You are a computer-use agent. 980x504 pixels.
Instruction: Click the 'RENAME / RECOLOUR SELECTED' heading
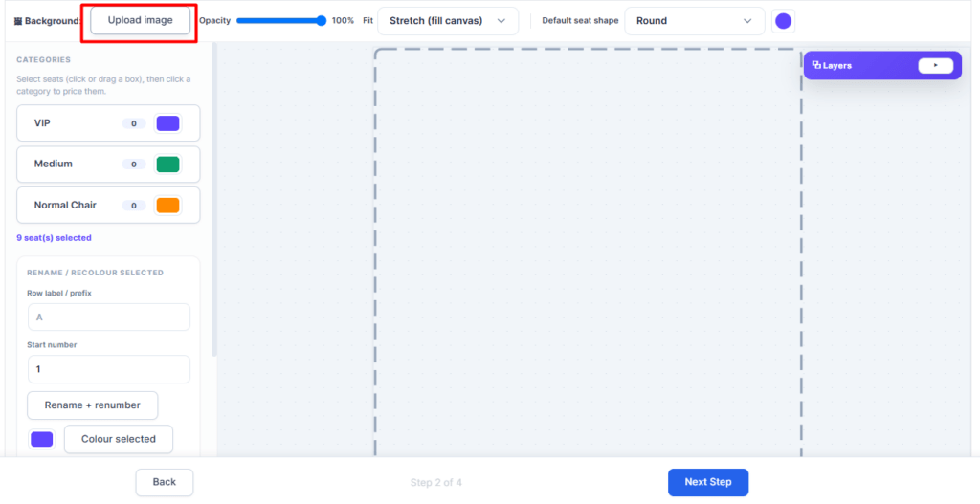click(x=96, y=273)
